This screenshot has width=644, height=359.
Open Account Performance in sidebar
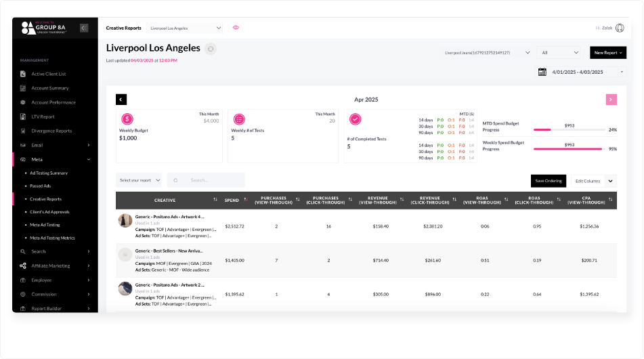tap(53, 102)
